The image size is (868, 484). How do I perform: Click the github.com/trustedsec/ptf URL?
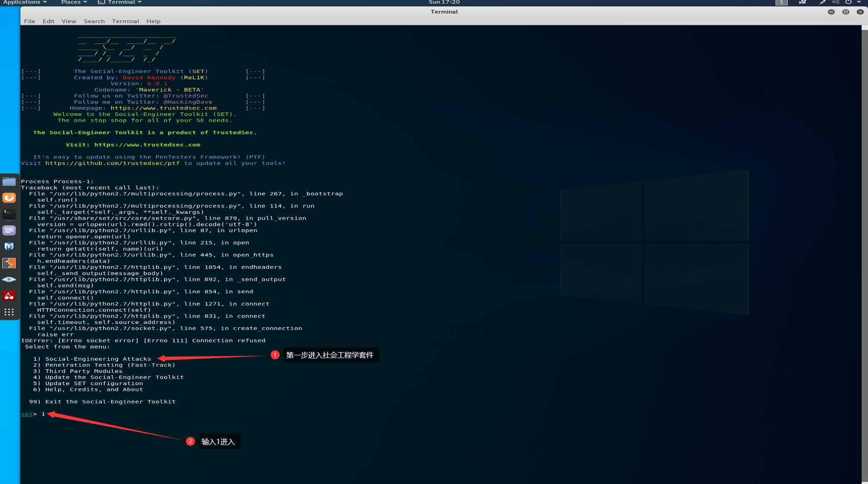[112, 163]
